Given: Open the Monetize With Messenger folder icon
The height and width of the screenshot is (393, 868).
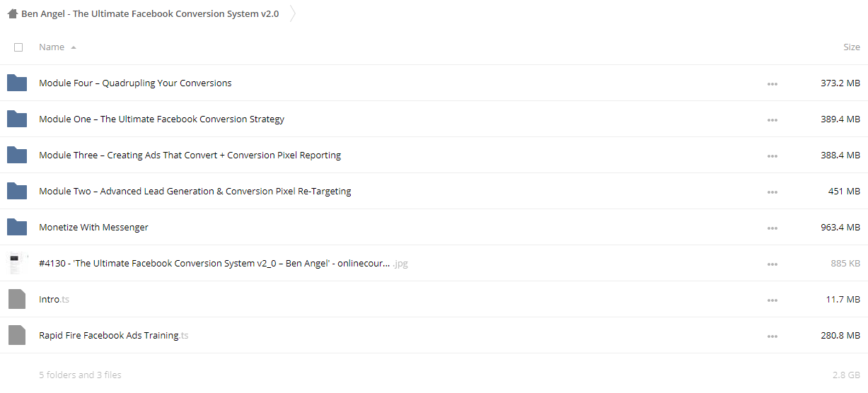Looking at the screenshot, I should pos(17,227).
